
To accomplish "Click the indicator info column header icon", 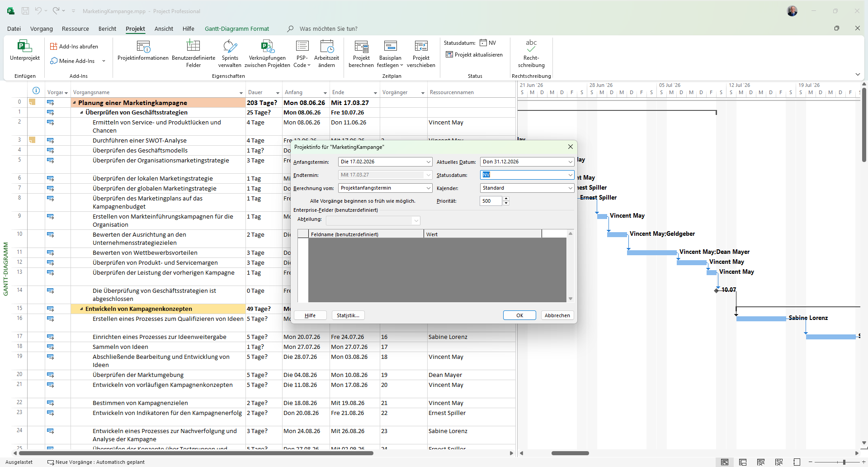I will [x=36, y=91].
